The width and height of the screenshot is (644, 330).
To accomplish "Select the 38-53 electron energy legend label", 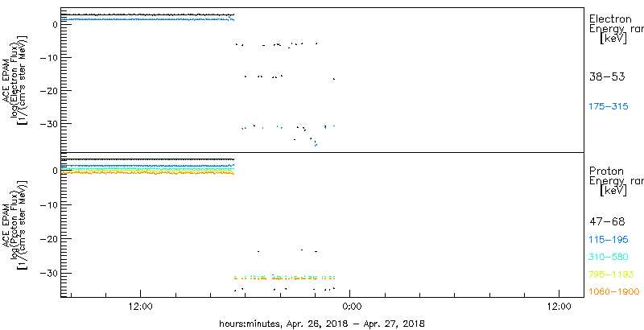I will coord(607,76).
